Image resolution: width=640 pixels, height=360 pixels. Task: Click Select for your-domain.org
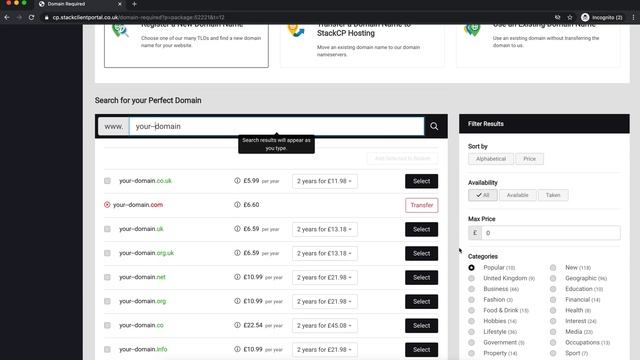pyautogui.click(x=422, y=302)
